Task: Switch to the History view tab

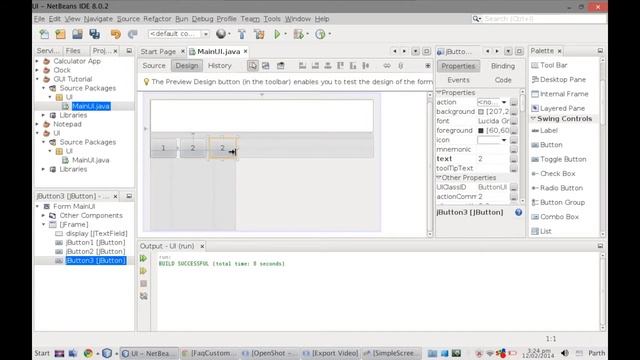Action: click(220, 66)
